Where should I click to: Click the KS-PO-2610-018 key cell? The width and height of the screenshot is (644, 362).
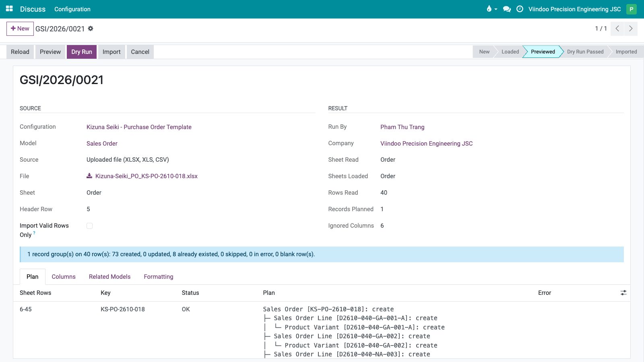[x=123, y=309]
